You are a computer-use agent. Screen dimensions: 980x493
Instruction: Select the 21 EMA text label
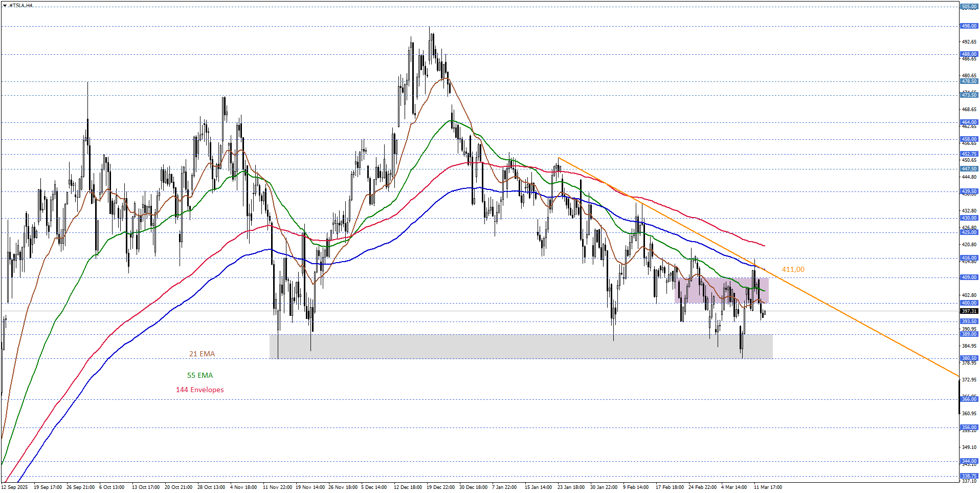point(202,354)
